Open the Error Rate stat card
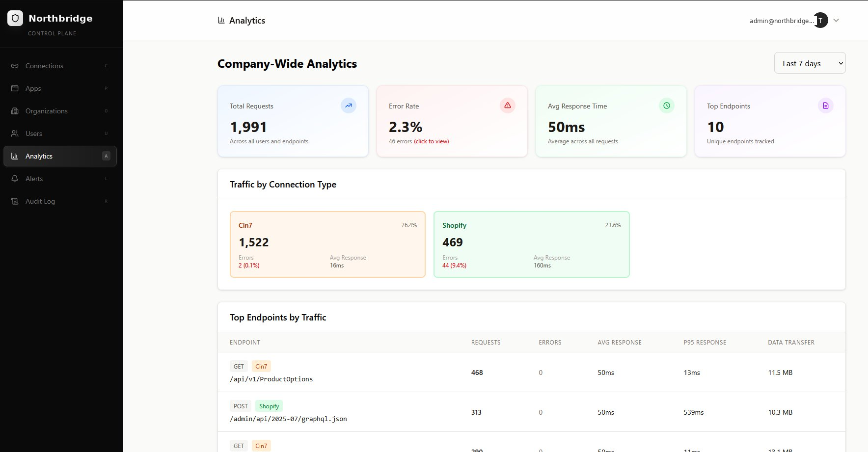The width and height of the screenshot is (868, 452). tap(452, 121)
